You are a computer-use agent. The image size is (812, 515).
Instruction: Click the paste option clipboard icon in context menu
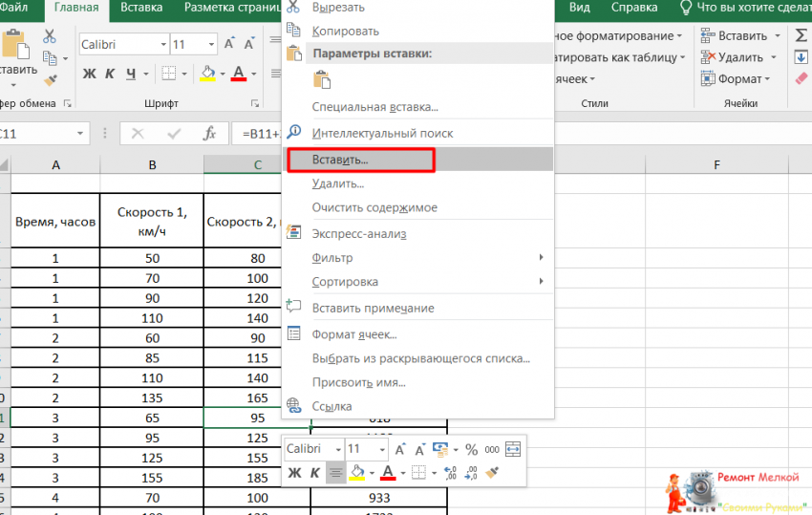[x=321, y=80]
